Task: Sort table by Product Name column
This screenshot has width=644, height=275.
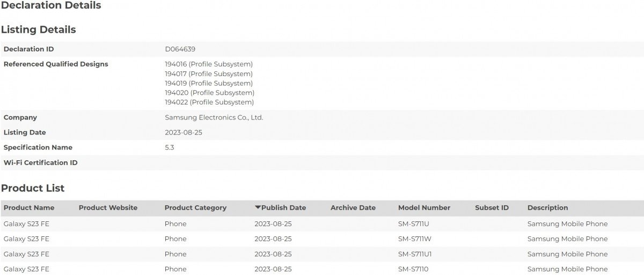Action: 29,208
